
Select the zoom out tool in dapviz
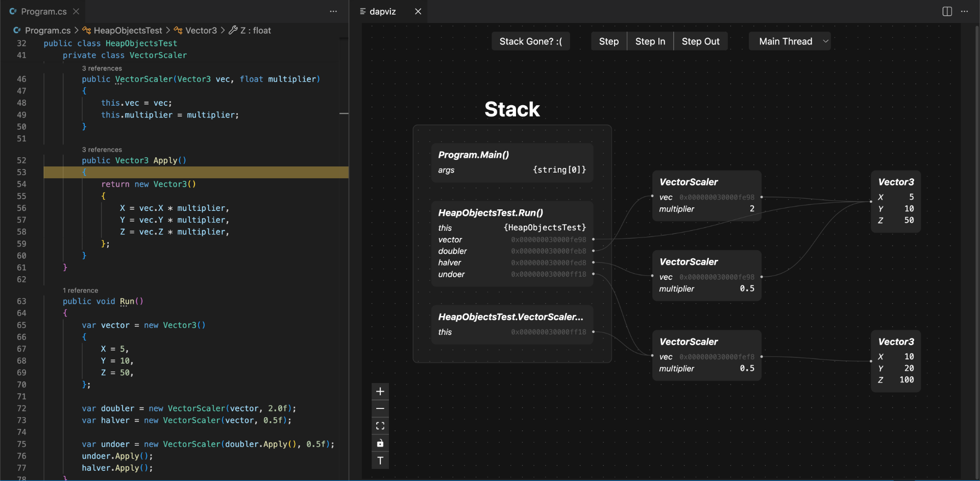click(x=380, y=408)
